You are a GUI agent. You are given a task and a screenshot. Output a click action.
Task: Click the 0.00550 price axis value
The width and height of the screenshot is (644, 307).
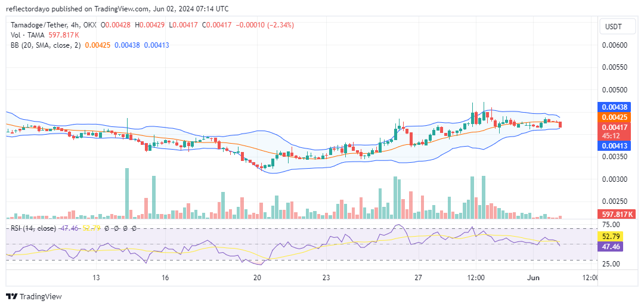tap(615, 67)
